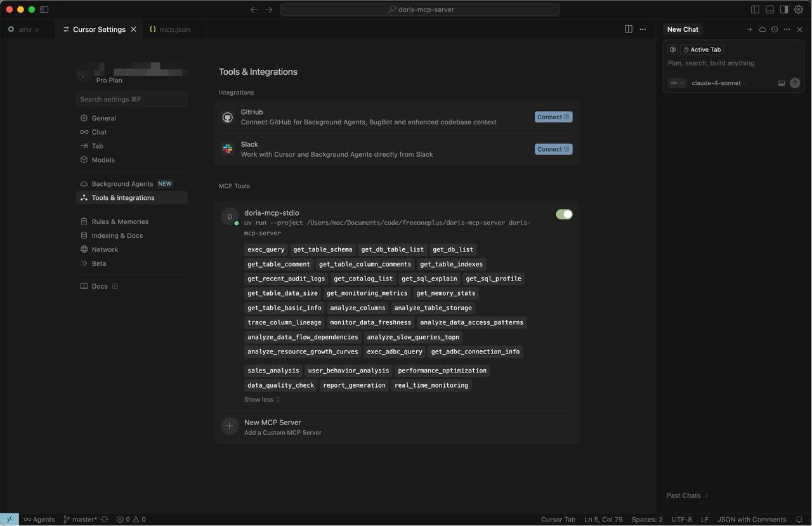Toggle the real_time_monitoring chip

tap(431, 385)
